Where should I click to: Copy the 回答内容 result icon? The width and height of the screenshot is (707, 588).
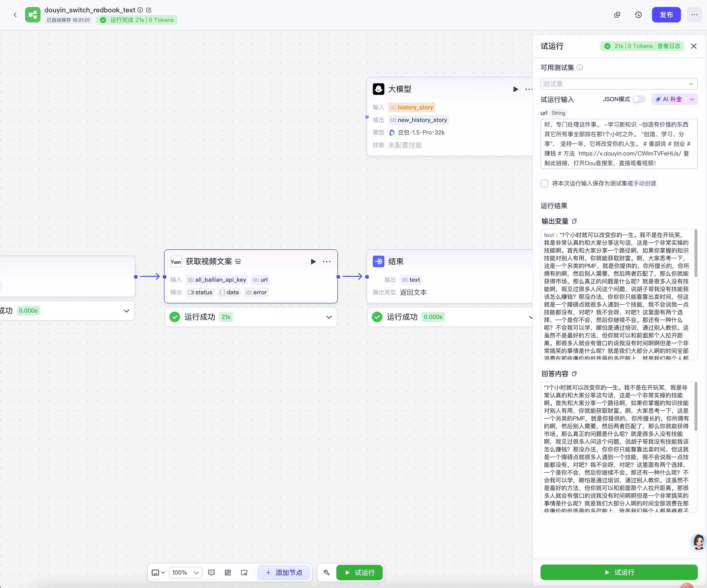574,374
